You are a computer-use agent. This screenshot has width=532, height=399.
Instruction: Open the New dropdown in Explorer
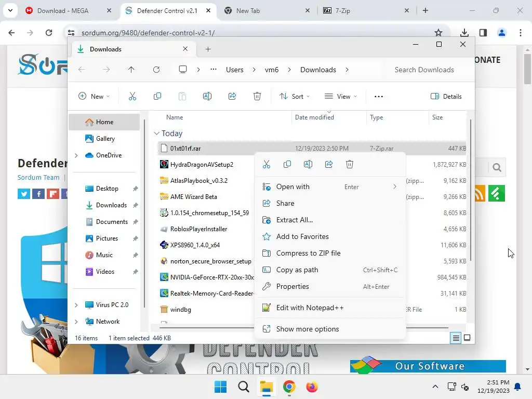(94, 96)
